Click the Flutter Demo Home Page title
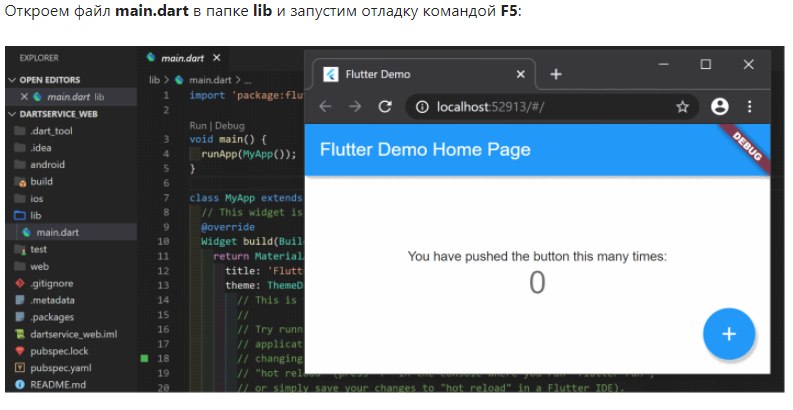 pos(425,150)
